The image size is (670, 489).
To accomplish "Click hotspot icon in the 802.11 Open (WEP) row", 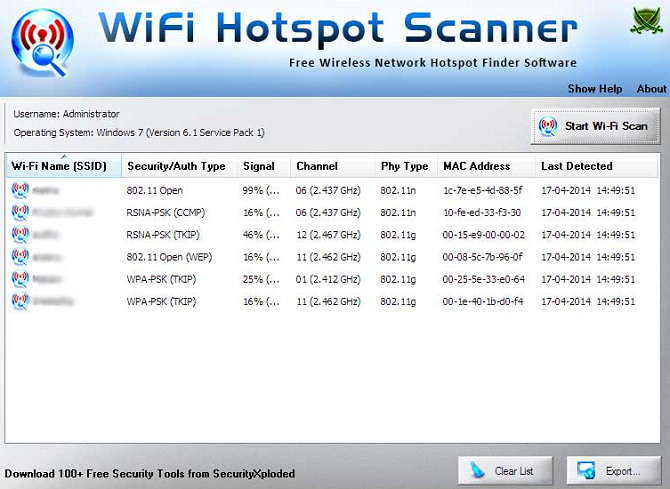I will [x=20, y=257].
